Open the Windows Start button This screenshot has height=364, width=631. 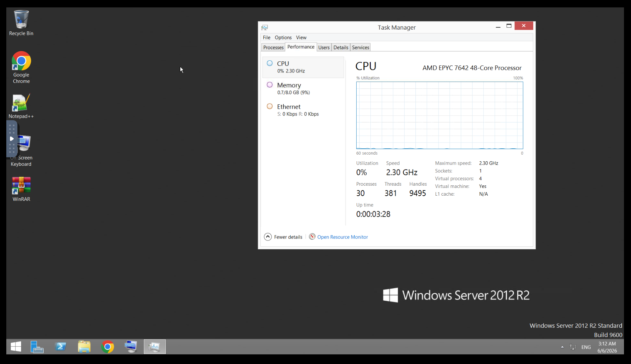16,347
